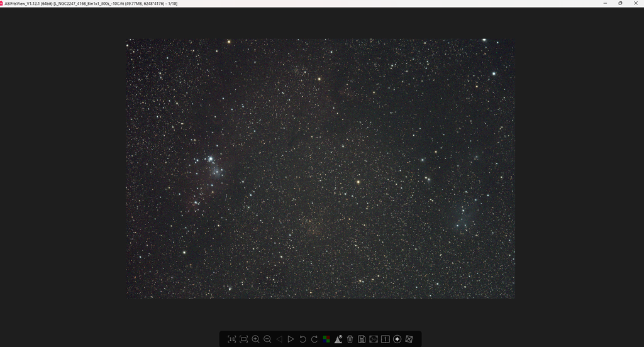The width and height of the screenshot is (644, 347).
Task: Click ASIFitsView app icon in title bar
Action: pos(1,3)
